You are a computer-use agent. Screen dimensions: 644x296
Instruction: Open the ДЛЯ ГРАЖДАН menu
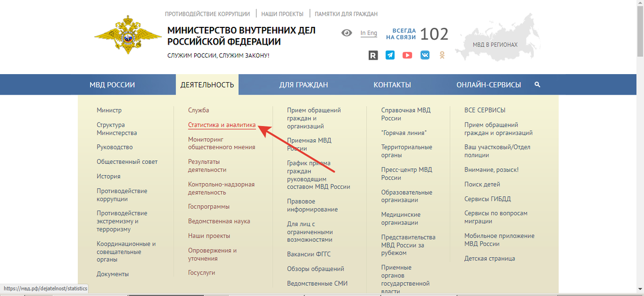click(x=303, y=85)
